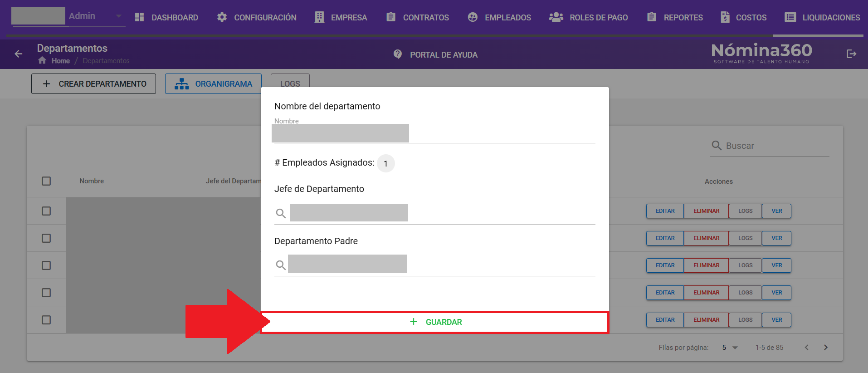Click VER in the fourth row
Image resolution: width=868 pixels, height=373 pixels.
pyautogui.click(x=777, y=293)
